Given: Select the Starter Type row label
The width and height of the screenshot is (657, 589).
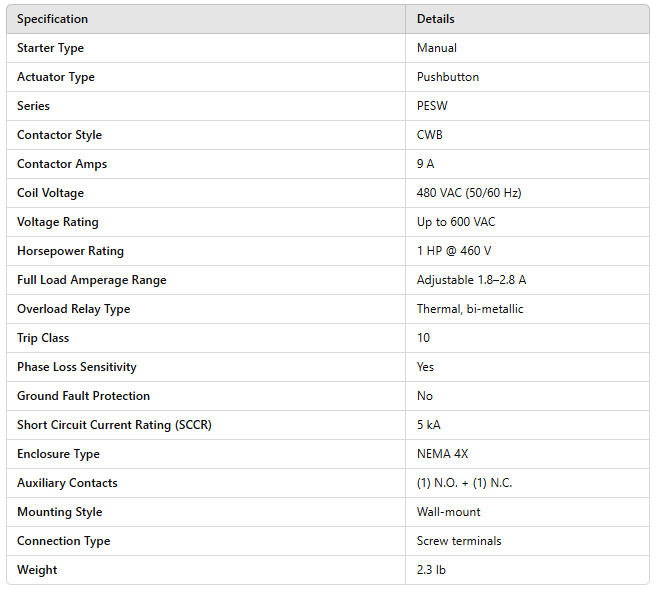Looking at the screenshot, I should 50,48.
